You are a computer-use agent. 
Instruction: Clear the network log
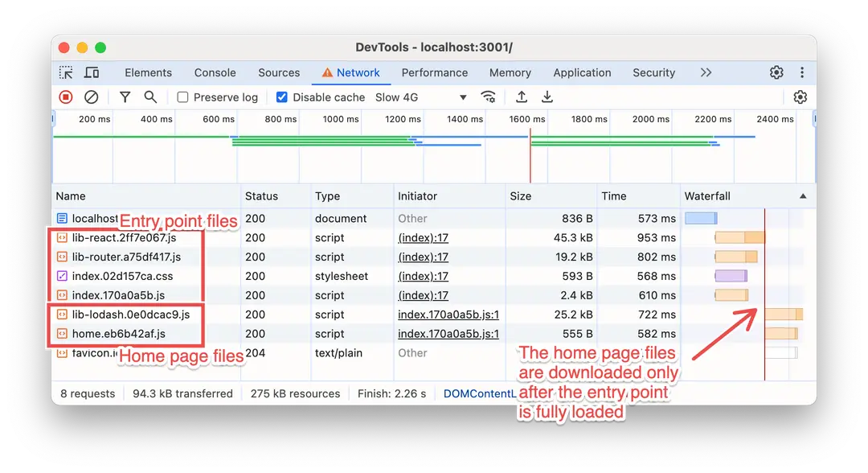click(x=92, y=97)
